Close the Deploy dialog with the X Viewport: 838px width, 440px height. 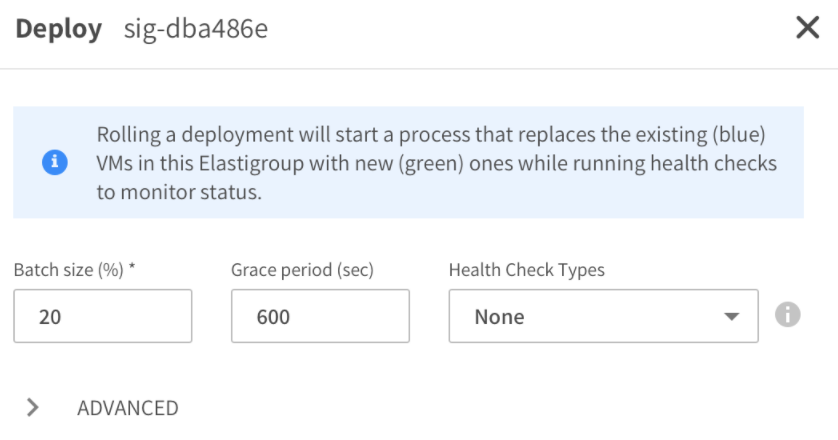pyautogui.click(x=807, y=29)
